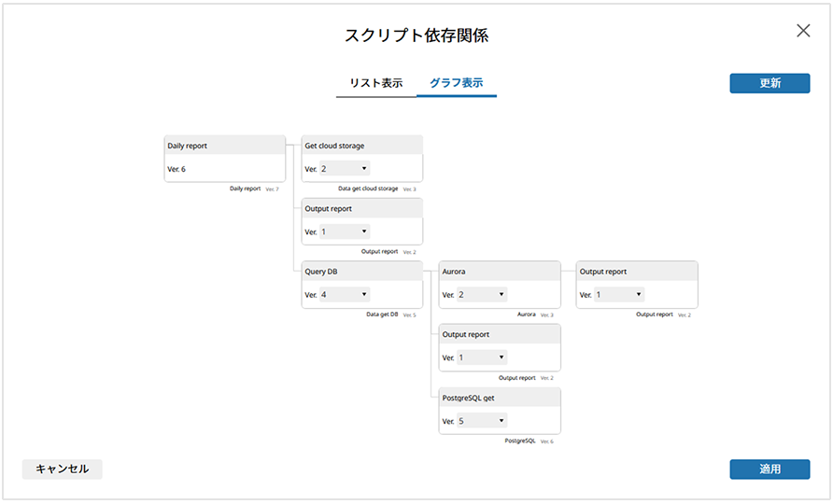
Task: Open the Aurora node's Ver. dropdown
Action: (x=482, y=295)
